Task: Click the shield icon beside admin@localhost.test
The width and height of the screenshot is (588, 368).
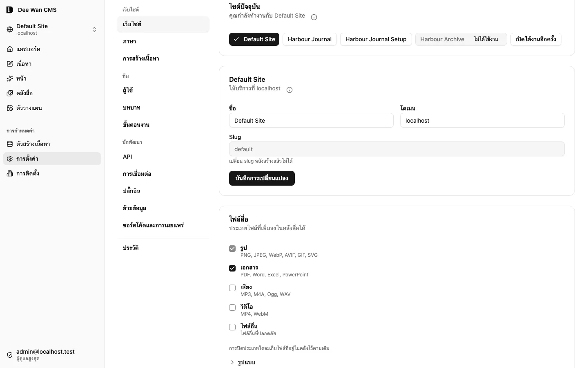Action: click(10, 355)
